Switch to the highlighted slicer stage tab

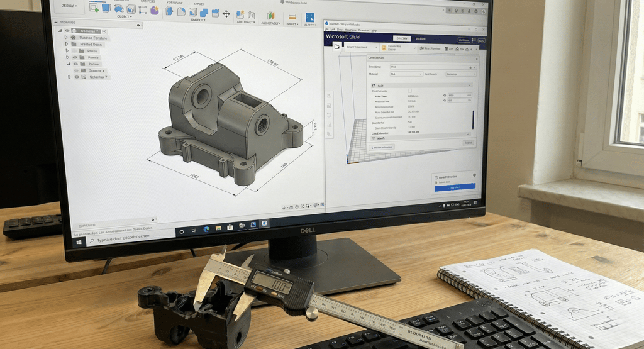(401, 38)
